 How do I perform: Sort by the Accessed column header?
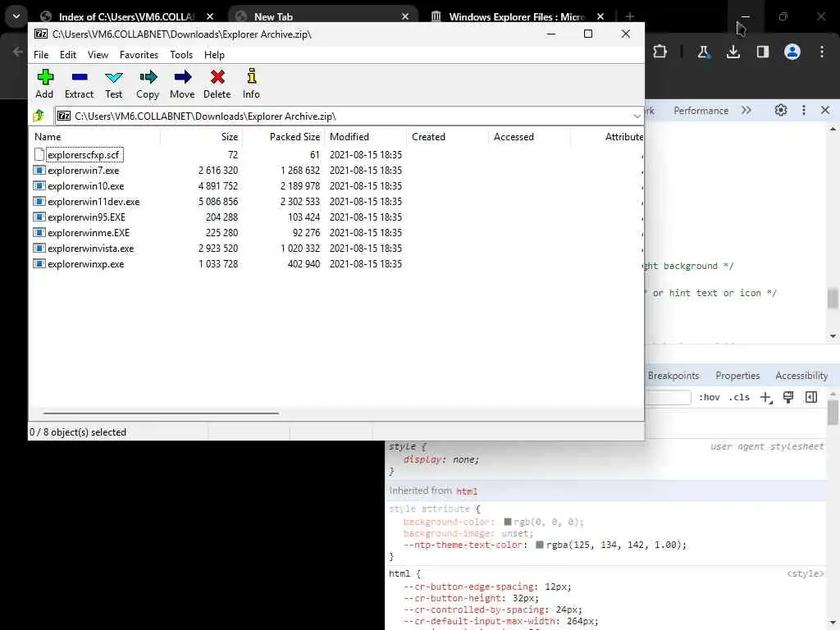pyautogui.click(x=530, y=137)
